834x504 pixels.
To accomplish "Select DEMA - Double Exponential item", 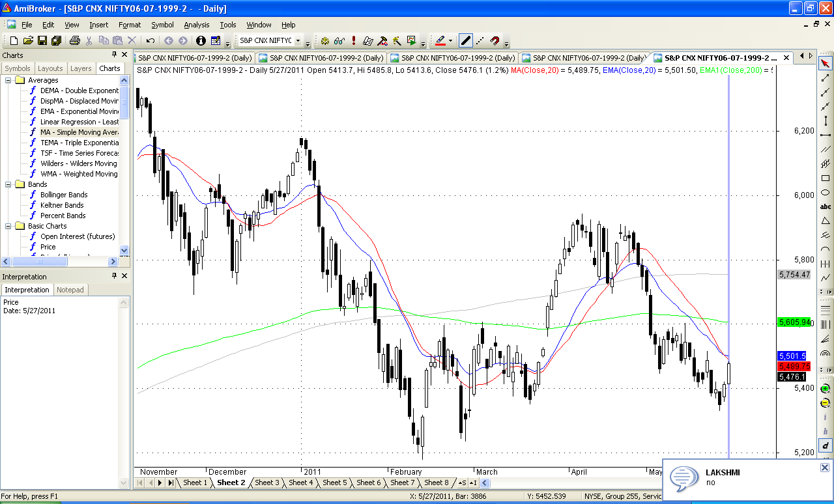I will 79,91.
